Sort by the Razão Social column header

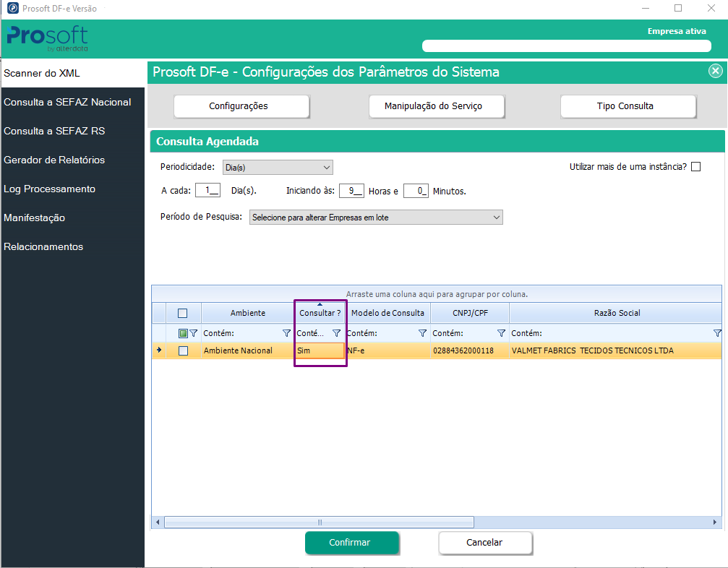coord(617,313)
